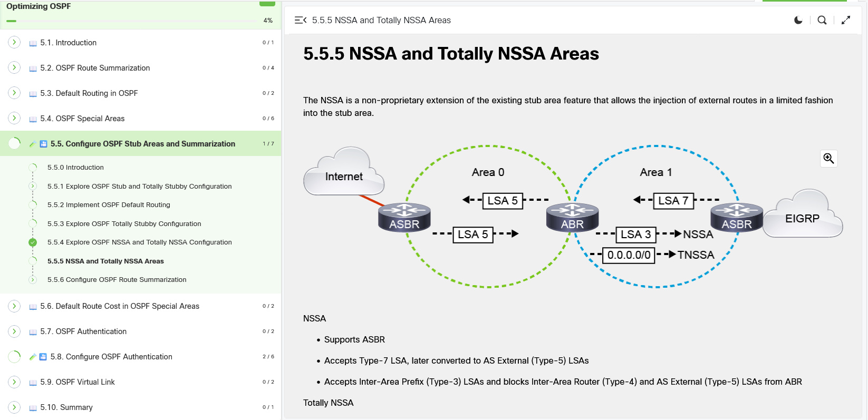Open the search magnifier icon
Image resolution: width=868 pixels, height=420 pixels.
(822, 20)
